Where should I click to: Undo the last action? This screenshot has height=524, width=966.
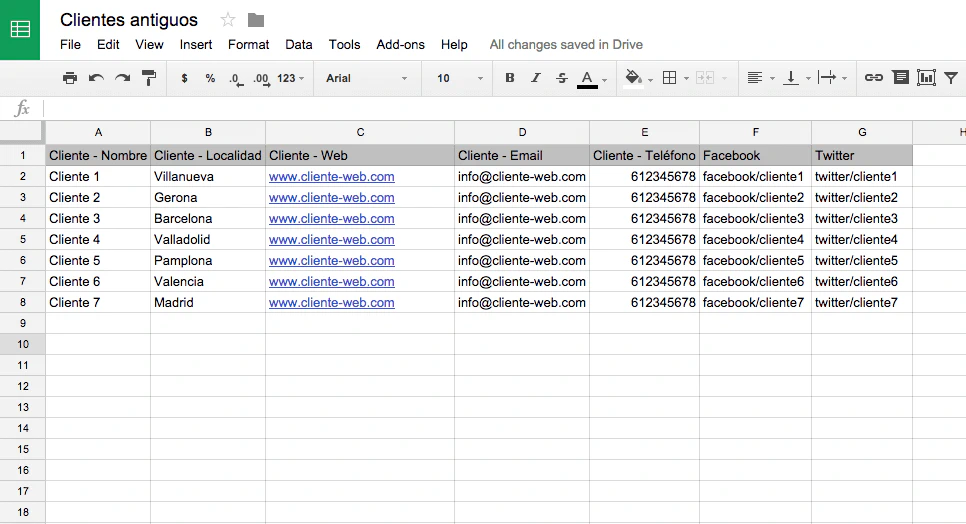(x=96, y=78)
